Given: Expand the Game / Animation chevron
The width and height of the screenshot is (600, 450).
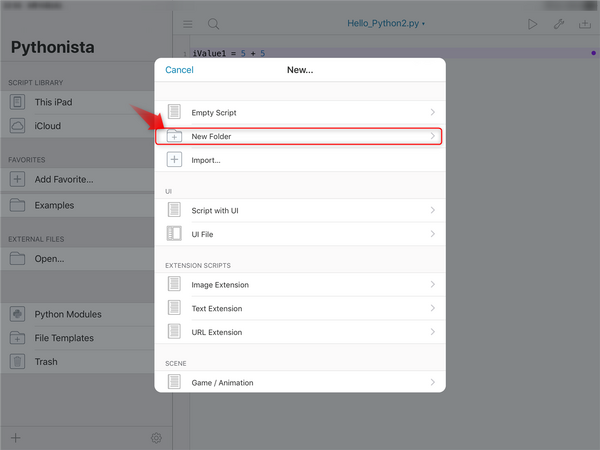Looking at the screenshot, I should point(432,382).
